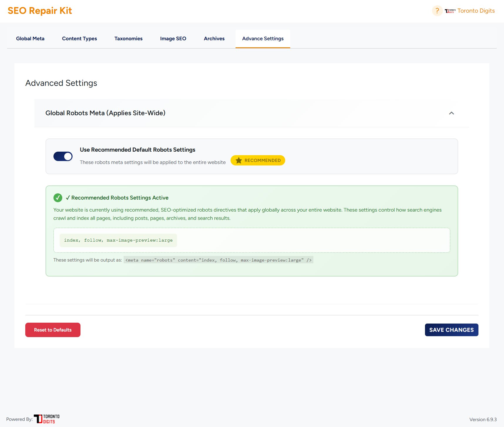Viewport: 504px width, 427px height.
Task: Toggle Use Recommended Default Robots Settings switch
Action: tap(63, 156)
